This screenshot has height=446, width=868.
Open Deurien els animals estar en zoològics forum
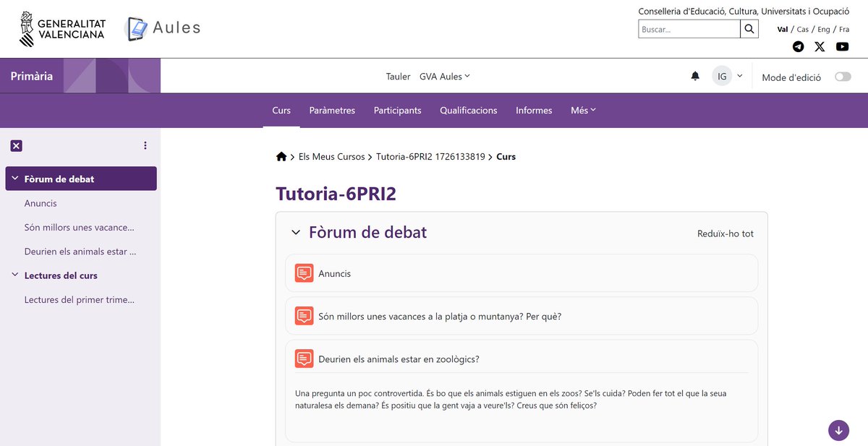coord(399,359)
